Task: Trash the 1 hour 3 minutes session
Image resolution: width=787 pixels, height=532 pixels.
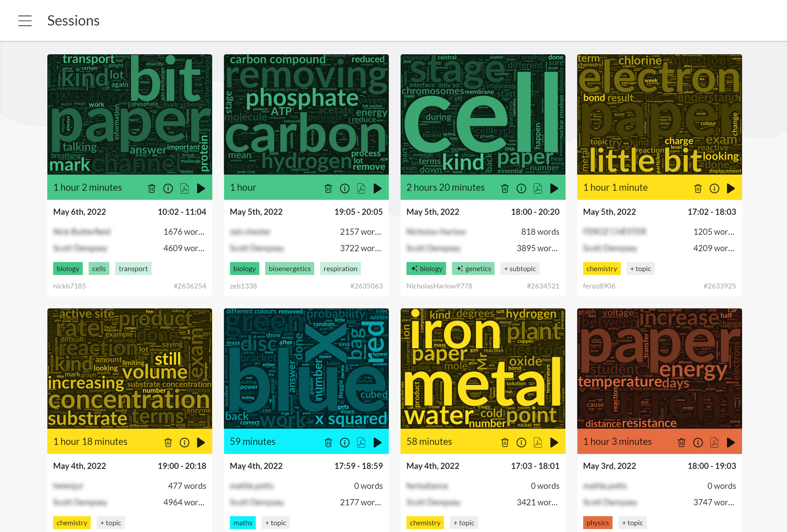Action: (x=682, y=442)
